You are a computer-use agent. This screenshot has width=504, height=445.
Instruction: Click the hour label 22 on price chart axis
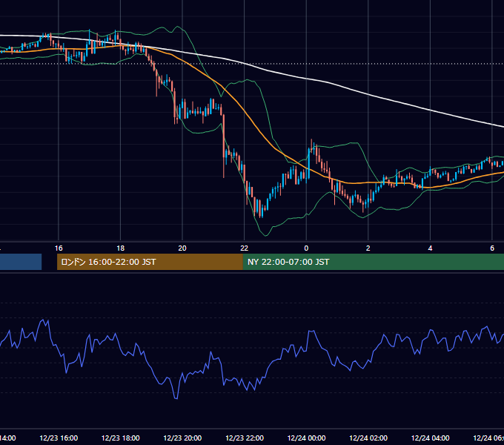[245, 248]
